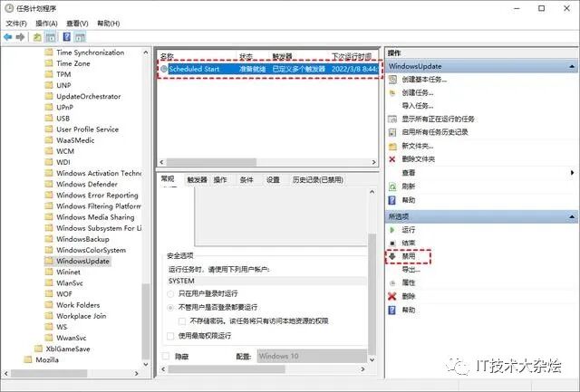This screenshot has width=580, height=392.
Task: Select the WindowsUpdate tree folder
Action: pyautogui.click(x=82, y=262)
